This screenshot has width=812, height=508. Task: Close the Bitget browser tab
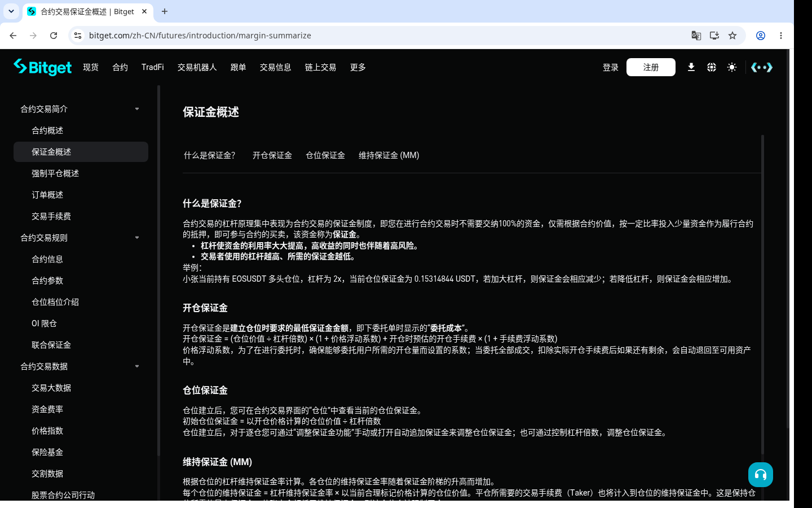pyautogui.click(x=144, y=11)
